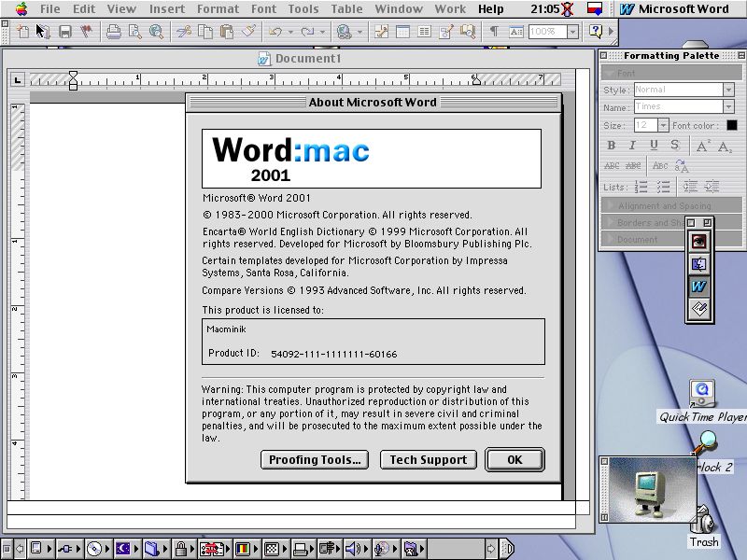Select the Finder icon in application switcher

click(x=698, y=264)
